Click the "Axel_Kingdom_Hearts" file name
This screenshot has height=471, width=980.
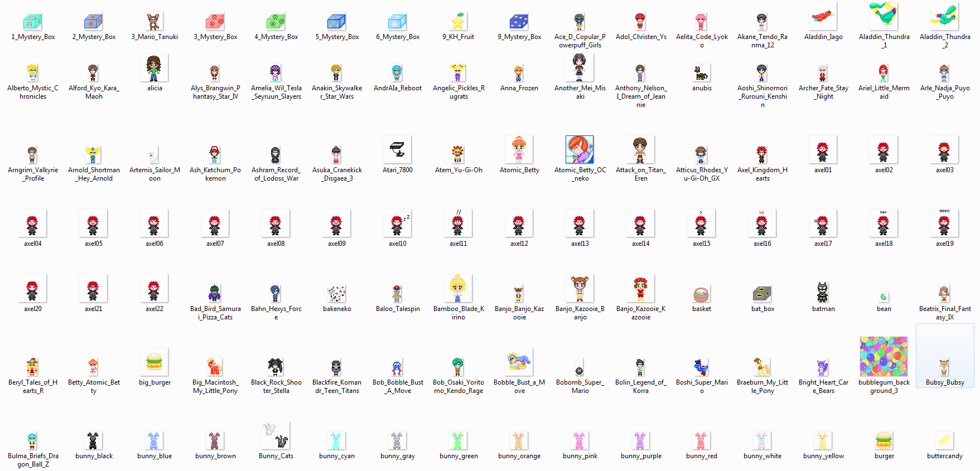(x=762, y=174)
